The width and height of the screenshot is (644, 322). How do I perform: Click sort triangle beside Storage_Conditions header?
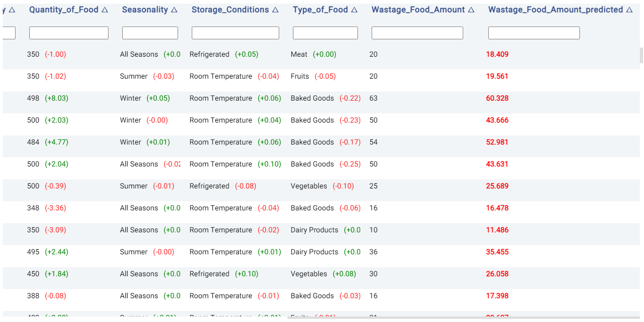click(x=275, y=10)
